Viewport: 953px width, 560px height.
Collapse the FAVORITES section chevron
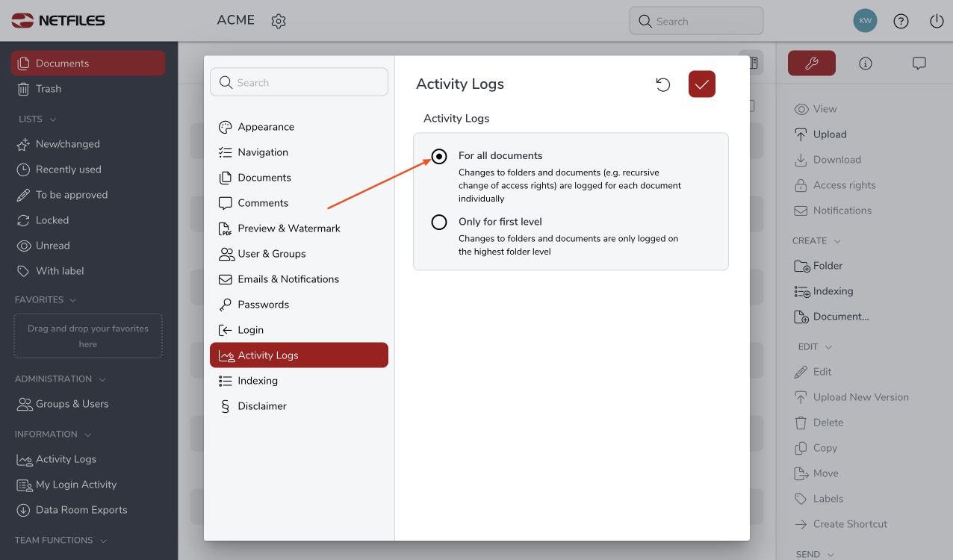[72, 300]
